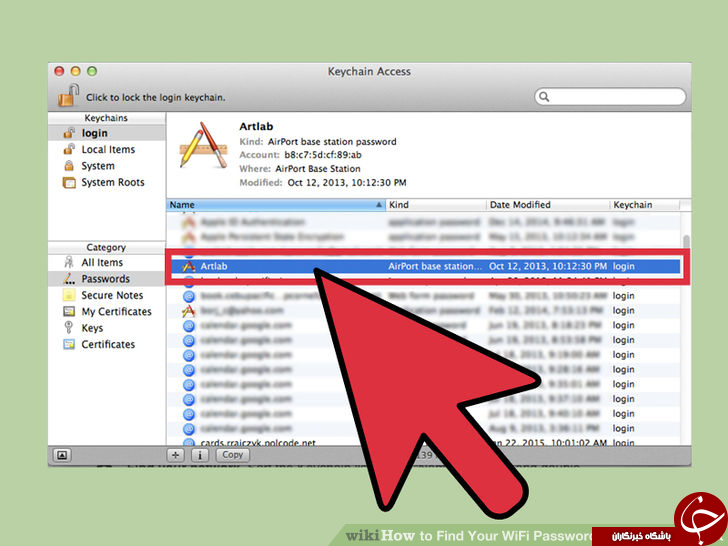Click the All Items category icon
The width and height of the screenshot is (728, 546).
pos(69,262)
